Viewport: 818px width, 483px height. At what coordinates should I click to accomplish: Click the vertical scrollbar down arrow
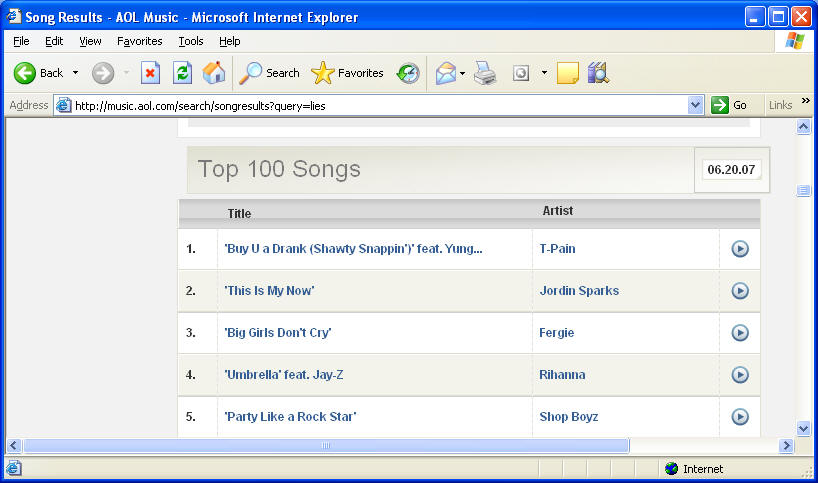803,429
